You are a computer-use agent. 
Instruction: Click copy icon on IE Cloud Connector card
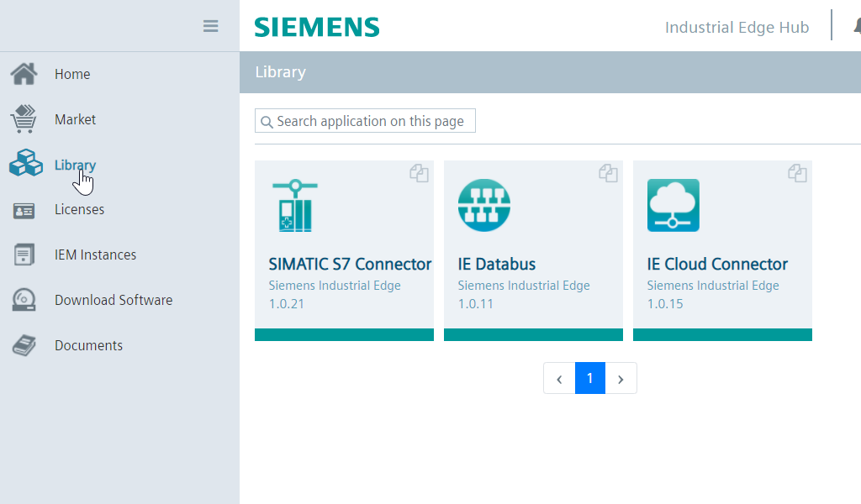coord(797,173)
